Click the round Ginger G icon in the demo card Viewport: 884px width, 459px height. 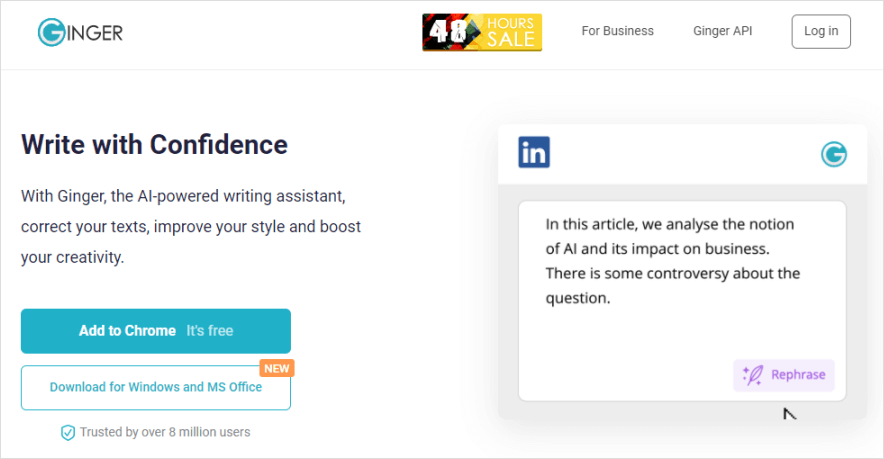coord(833,154)
